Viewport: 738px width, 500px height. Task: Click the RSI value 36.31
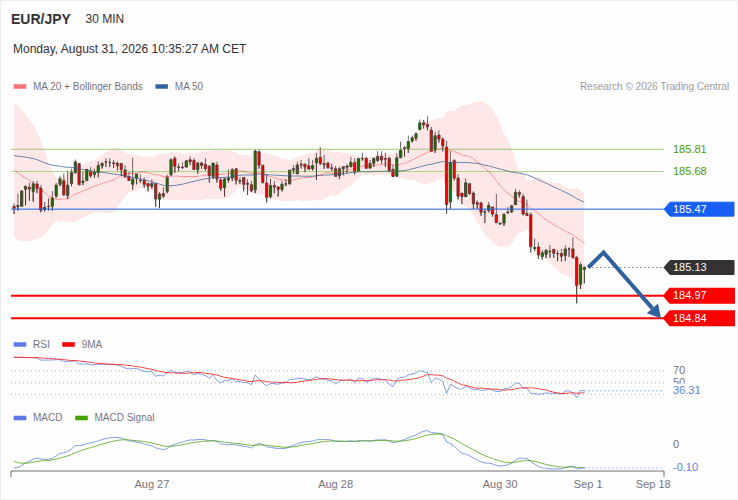(x=687, y=390)
